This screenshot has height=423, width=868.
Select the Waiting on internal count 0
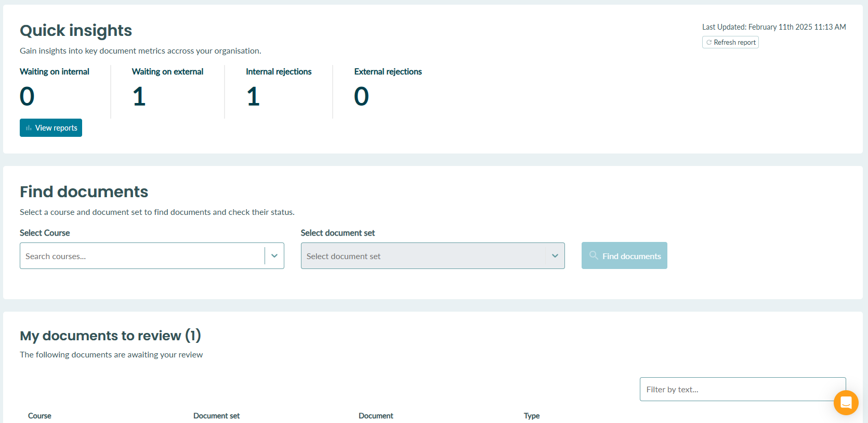(27, 97)
